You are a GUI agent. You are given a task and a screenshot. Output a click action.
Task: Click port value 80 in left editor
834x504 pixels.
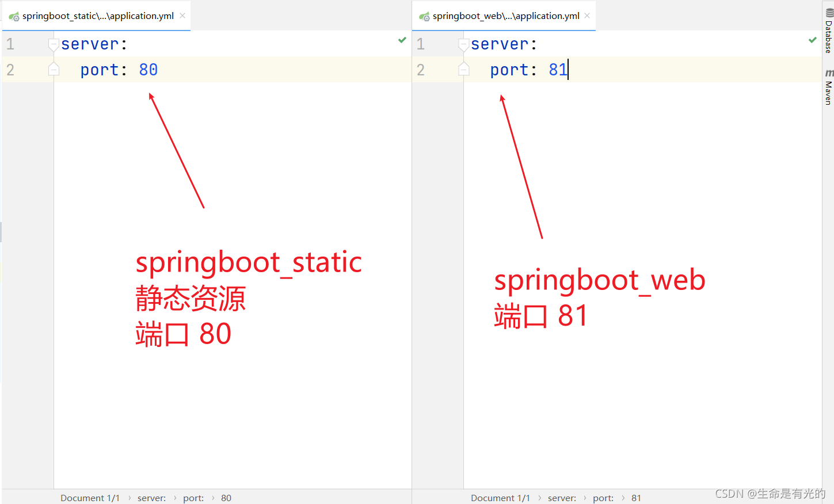(x=148, y=70)
